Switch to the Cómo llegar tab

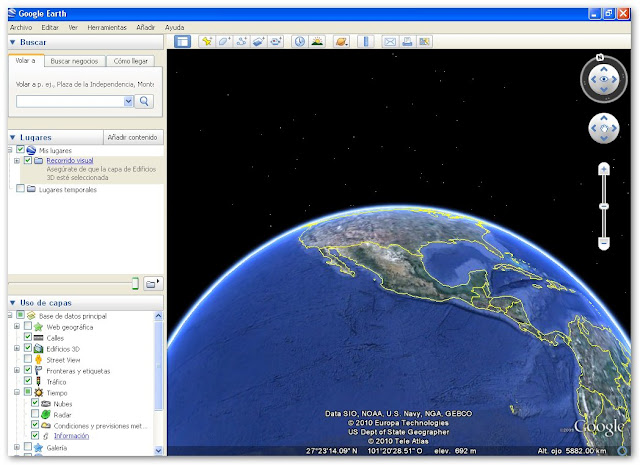(x=131, y=61)
